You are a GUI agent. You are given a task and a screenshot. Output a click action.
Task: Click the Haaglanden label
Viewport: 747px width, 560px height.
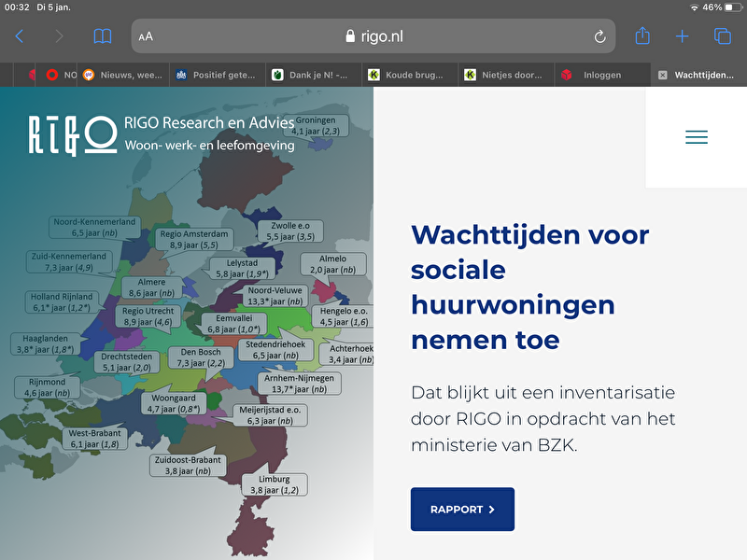45,343
